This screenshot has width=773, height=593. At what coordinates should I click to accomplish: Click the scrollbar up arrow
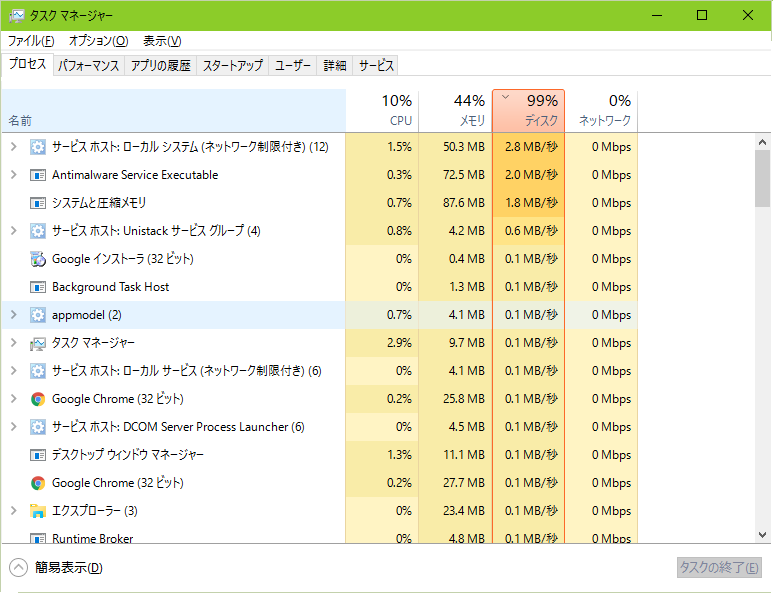point(763,142)
